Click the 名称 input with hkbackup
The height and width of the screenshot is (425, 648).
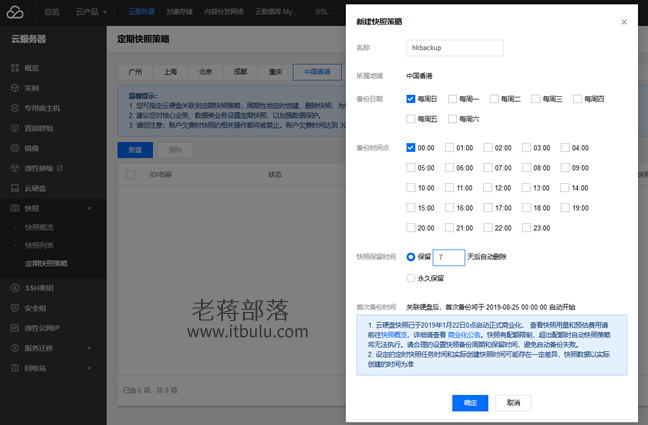(x=455, y=48)
